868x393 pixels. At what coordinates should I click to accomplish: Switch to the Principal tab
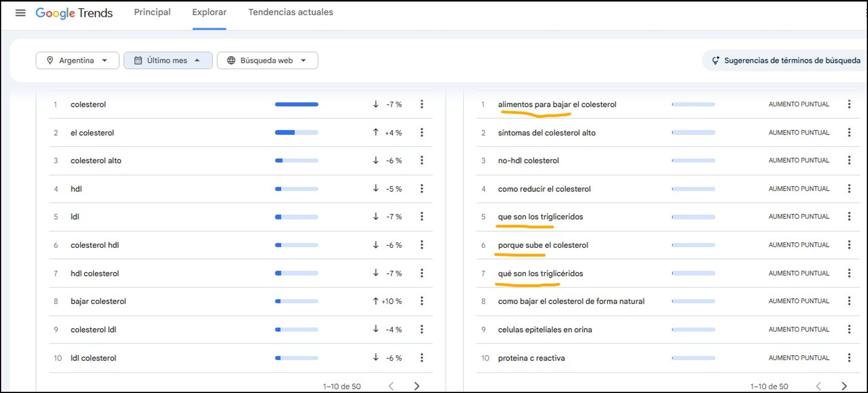click(x=152, y=12)
